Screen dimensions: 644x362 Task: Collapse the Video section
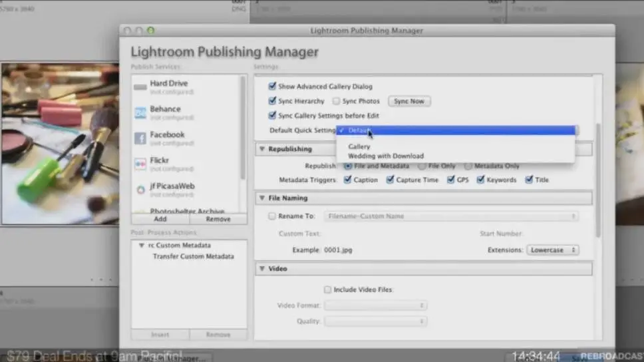tap(262, 269)
